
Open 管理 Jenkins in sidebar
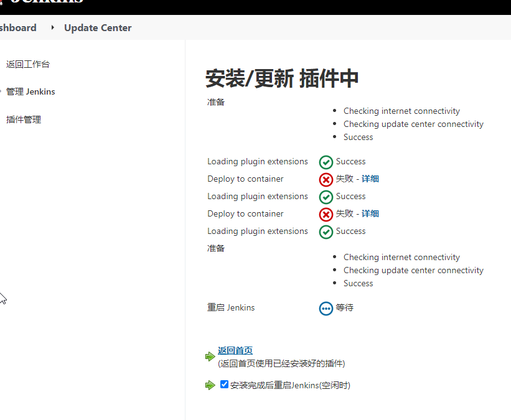tap(30, 91)
